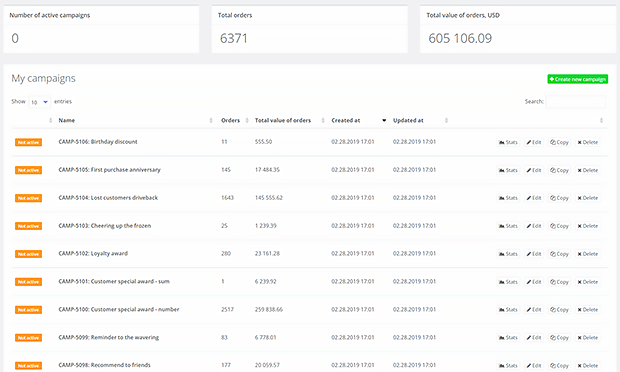Select campaign name CAMP-5106: Birthday discount

98,142
